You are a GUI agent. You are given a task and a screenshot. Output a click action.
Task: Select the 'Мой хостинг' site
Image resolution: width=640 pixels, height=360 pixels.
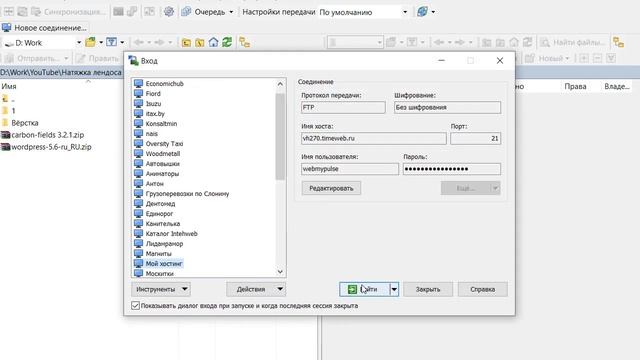[x=164, y=264]
